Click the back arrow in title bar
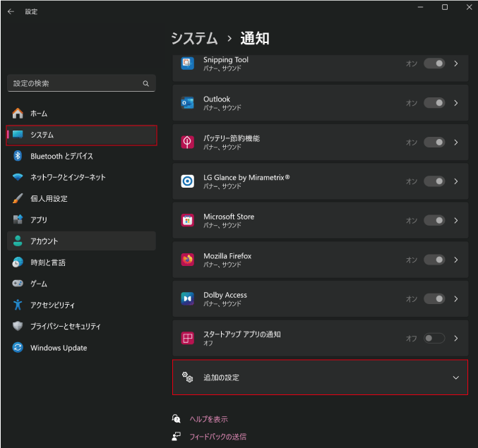Image resolution: width=478 pixels, height=448 pixels. click(11, 11)
